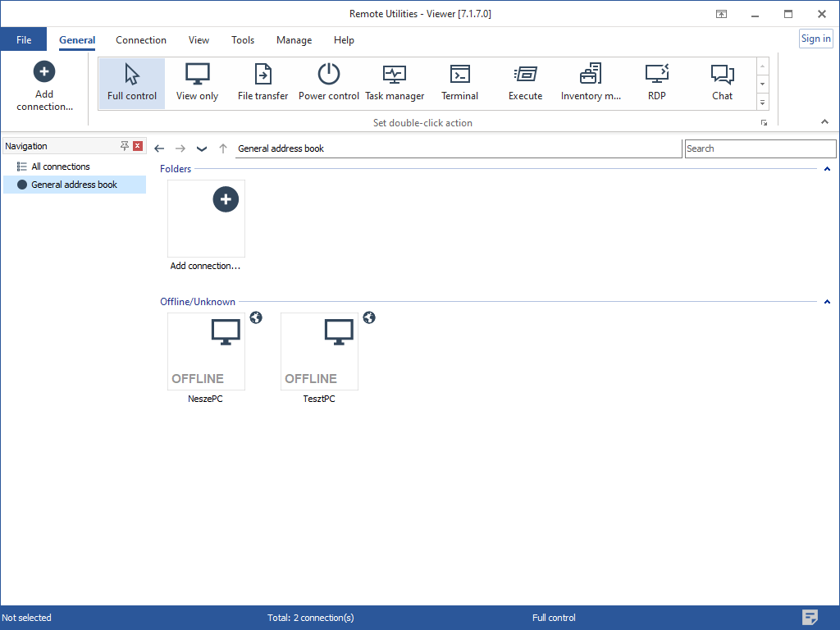Image resolution: width=840 pixels, height=630 pixels.
Task: Open the double-click action dialog launcher
Action: click(764, 123)
